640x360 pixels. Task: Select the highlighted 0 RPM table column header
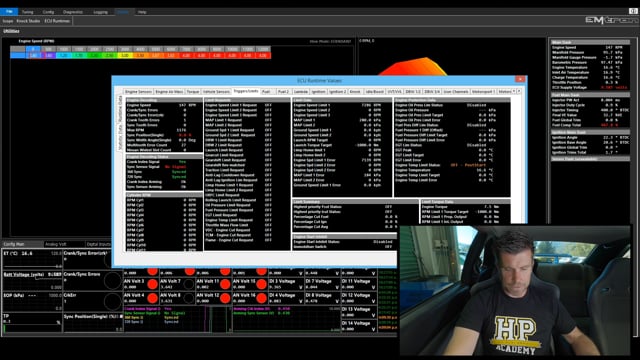33,49
